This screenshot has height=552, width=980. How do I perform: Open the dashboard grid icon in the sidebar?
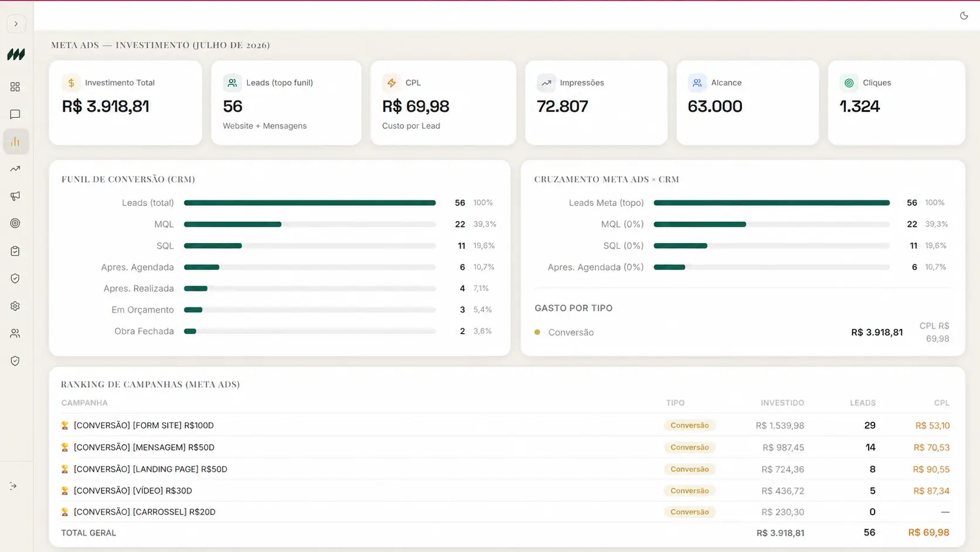15,87
